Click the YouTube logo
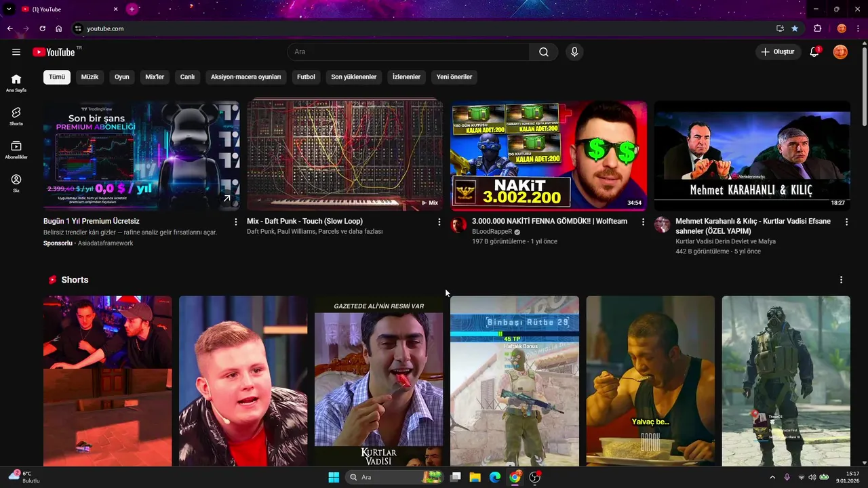The width and height of the screenshot is (868, 488). click(54, 52)
